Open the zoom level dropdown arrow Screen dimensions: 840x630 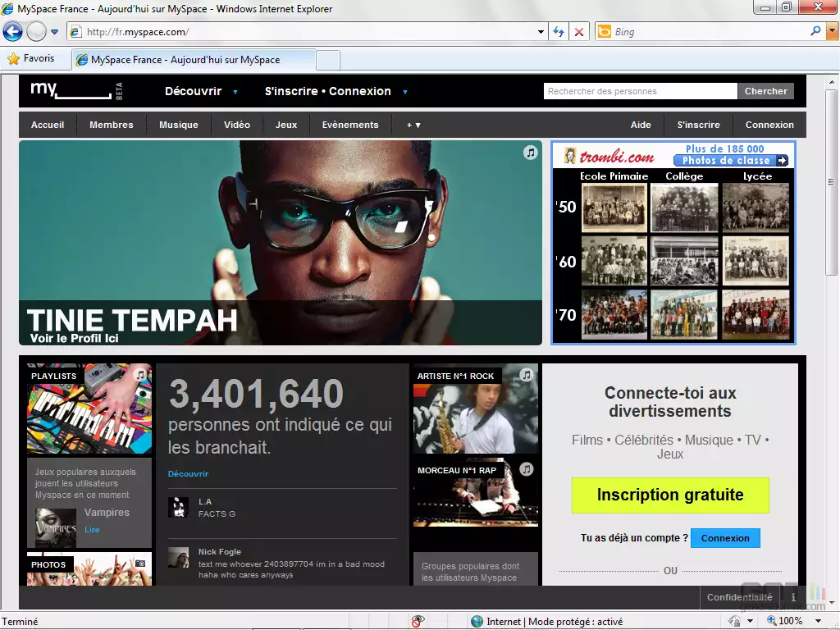click(x=818, y=622)
